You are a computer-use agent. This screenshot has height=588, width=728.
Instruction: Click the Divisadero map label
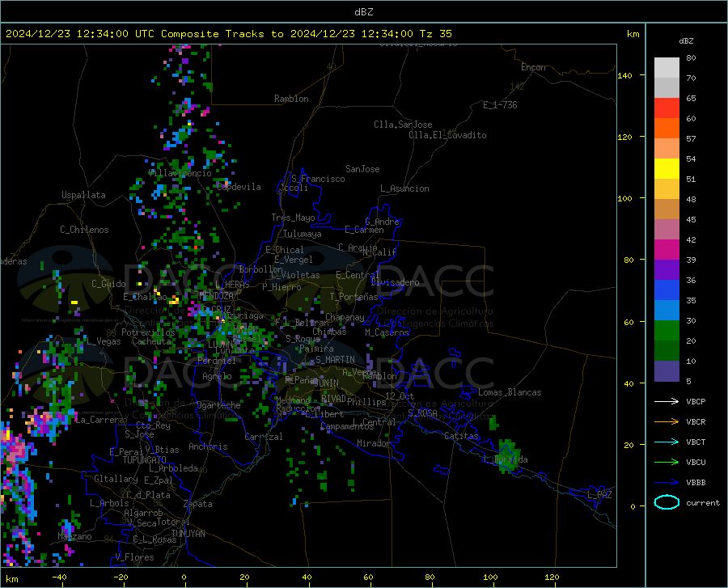coord(395,282)
